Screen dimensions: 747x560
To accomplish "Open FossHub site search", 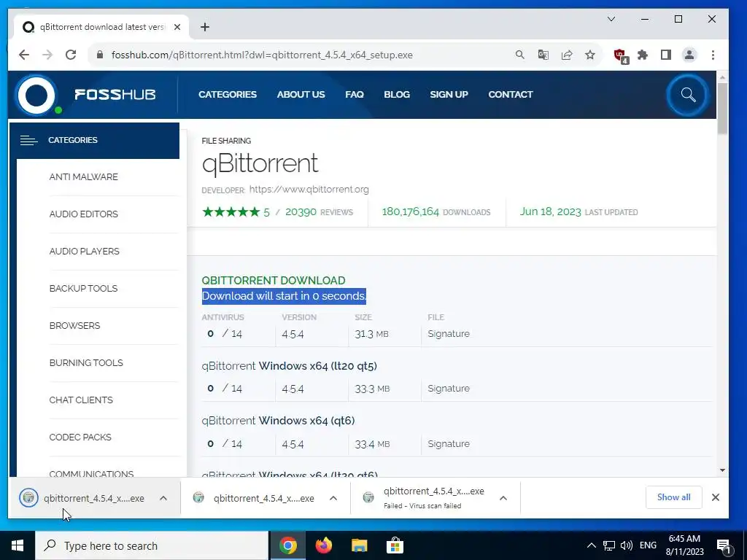I will click(687, 95).
